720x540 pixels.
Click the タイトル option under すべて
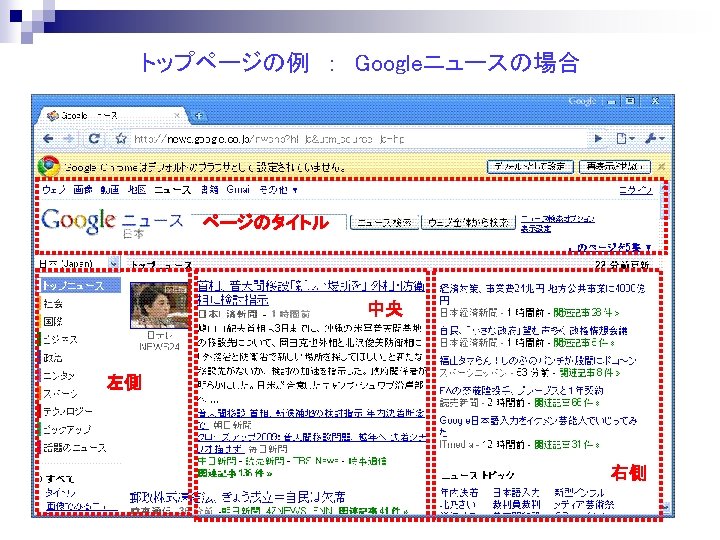(61, 493)
